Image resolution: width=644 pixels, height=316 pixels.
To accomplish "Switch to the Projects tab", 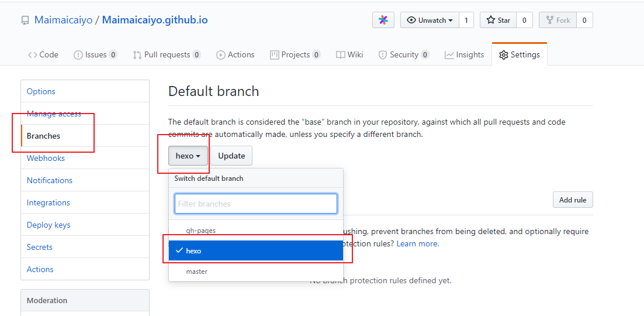I will coord(295,55).
